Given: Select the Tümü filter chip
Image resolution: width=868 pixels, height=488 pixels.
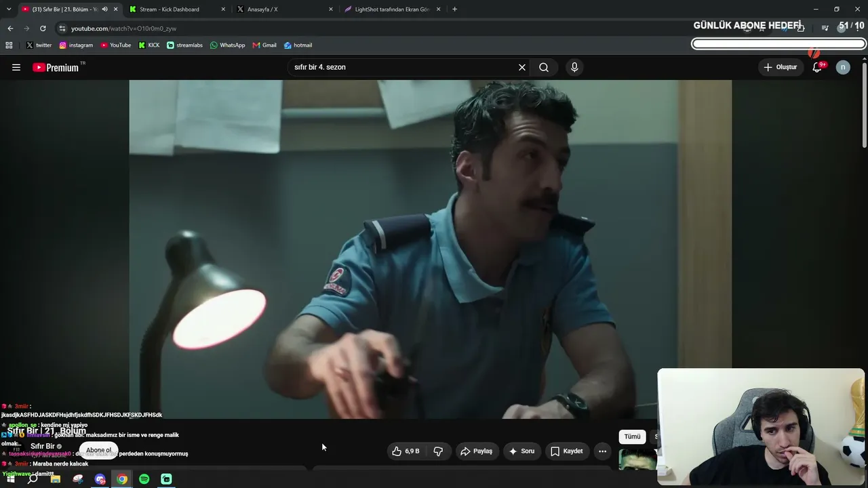Looking at the screenshot, I should [x=632, y=436].
